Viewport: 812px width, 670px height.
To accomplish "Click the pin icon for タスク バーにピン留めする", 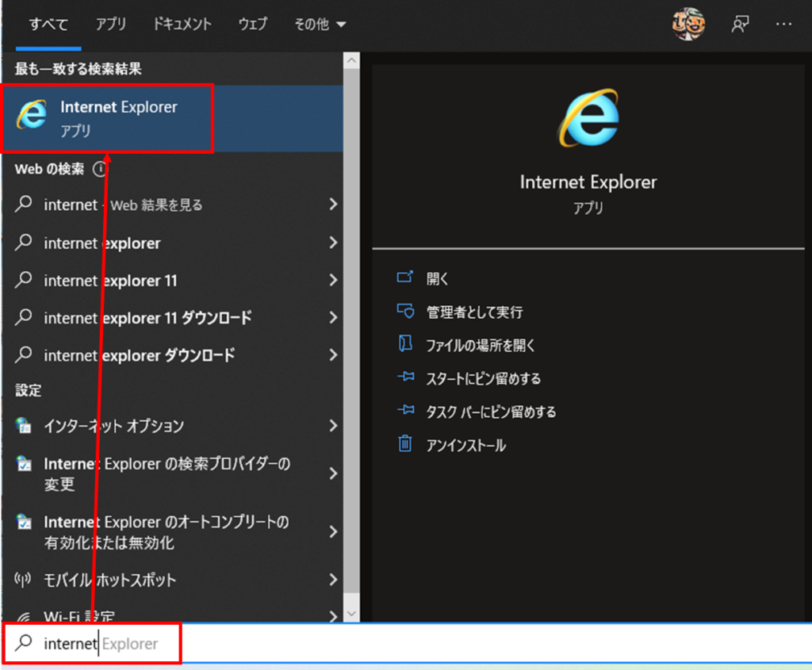I will [405, 411].
